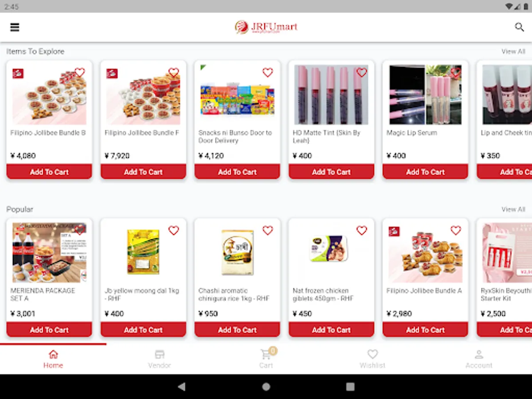Tap the JRFUmart logo
The width and height of the screenshot is (532, 399).
[x=266, y=27]
